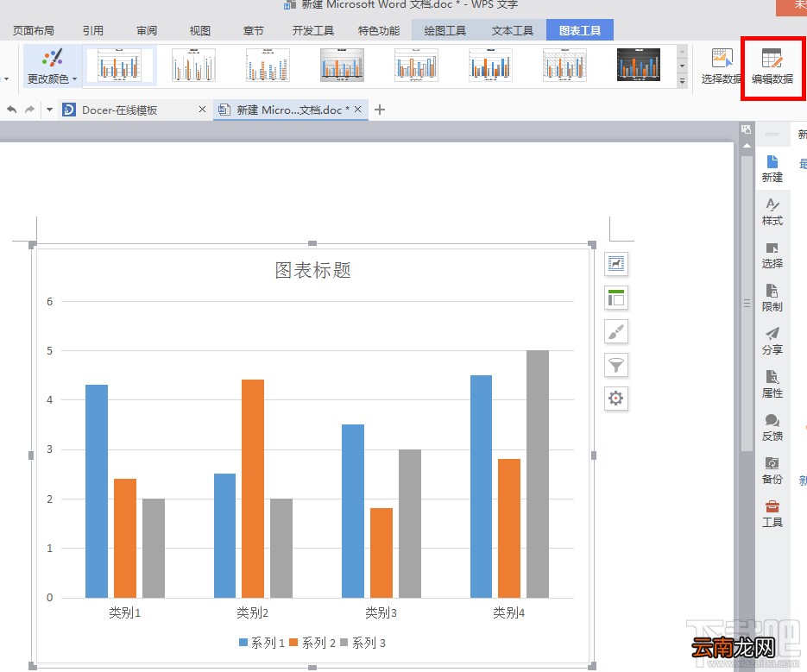Click the chart filter funnel icon
This screenshot has width=807, height=672.
[x=616, y=365]
